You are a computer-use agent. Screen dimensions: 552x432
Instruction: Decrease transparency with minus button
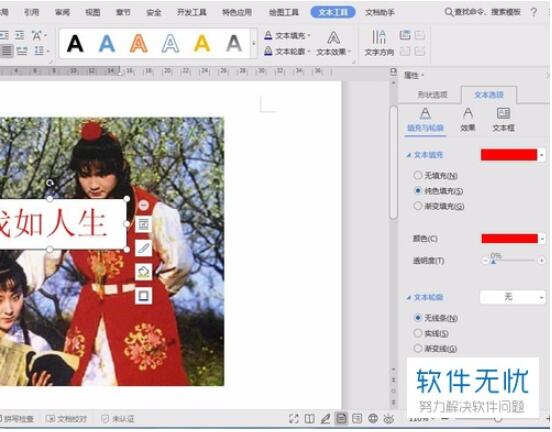click(485, 261)
